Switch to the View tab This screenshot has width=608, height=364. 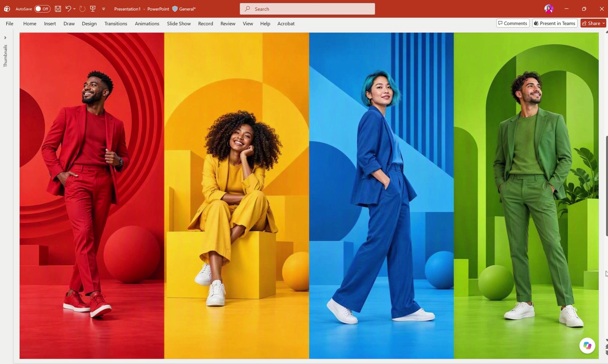(248, 24)
